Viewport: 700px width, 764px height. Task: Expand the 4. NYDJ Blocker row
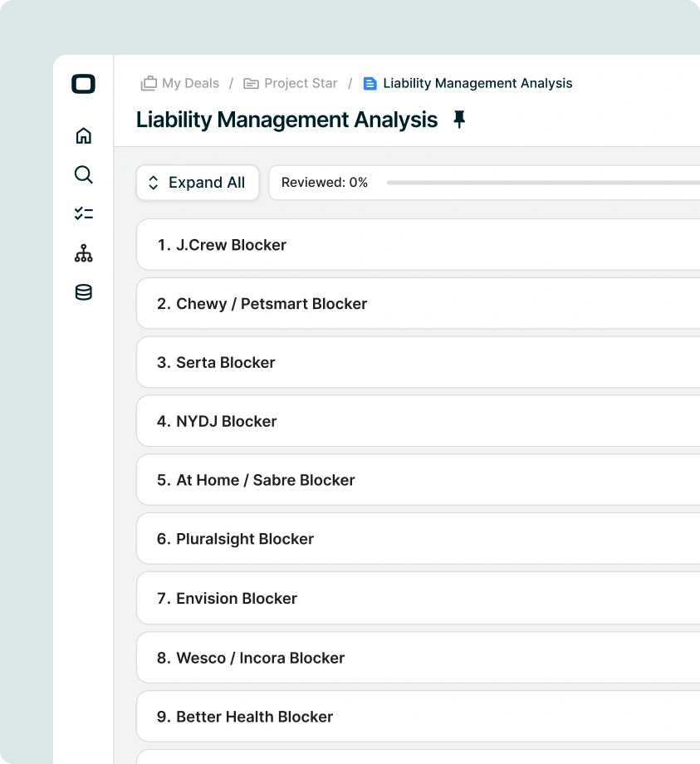[x=419, y=421]
